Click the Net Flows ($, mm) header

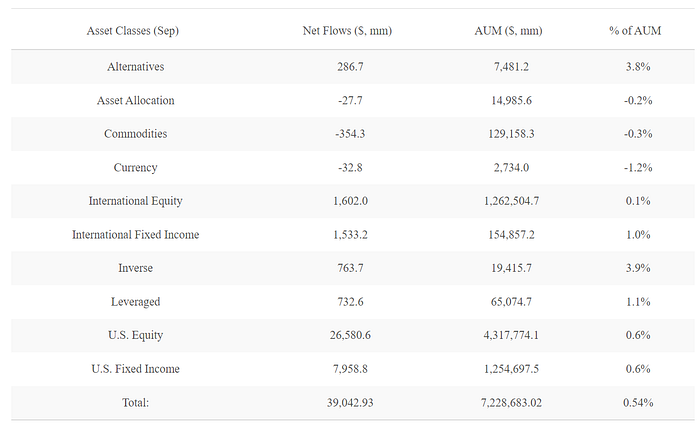[347, 31]
